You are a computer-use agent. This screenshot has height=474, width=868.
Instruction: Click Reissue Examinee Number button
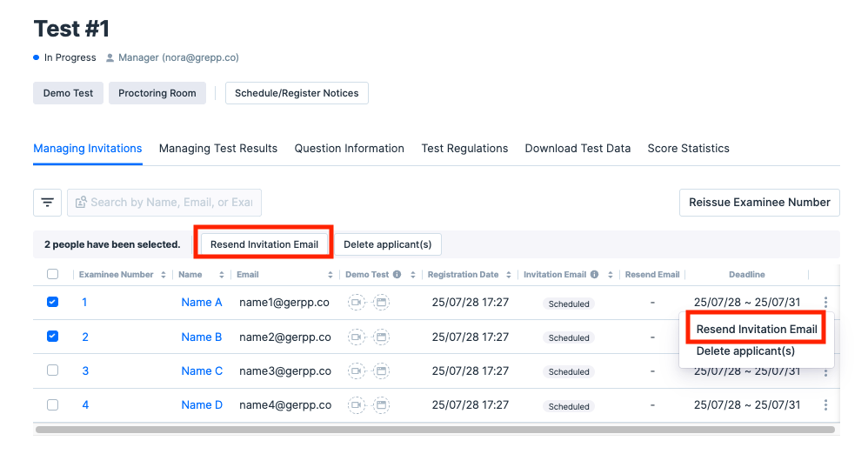coord(759,203)
